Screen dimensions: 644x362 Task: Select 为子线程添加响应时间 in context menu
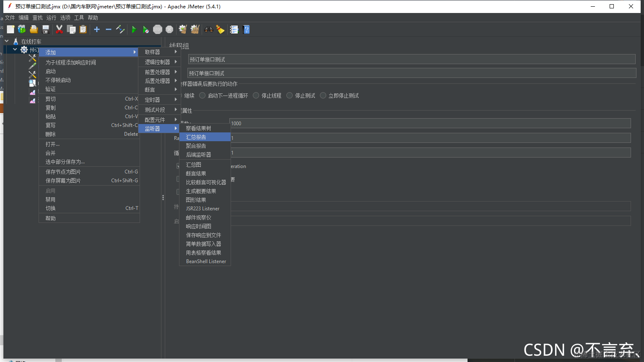pyautogui.click(x=89, y=62)
